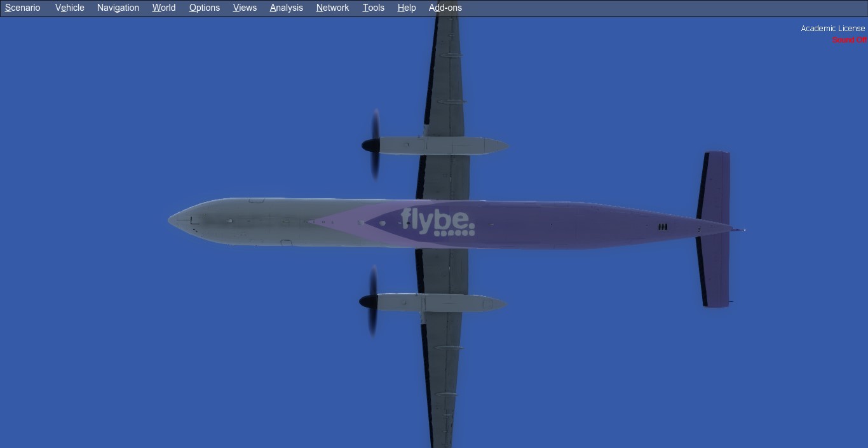The width and height of the screenshot is (868, 448).
Task: Open the Scenario menu
Action: point(23,8)
